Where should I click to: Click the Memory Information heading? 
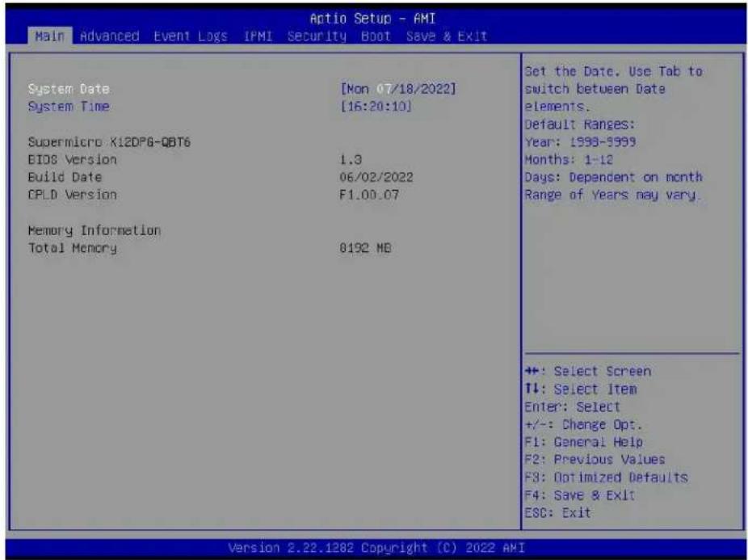tap(95, 230)
